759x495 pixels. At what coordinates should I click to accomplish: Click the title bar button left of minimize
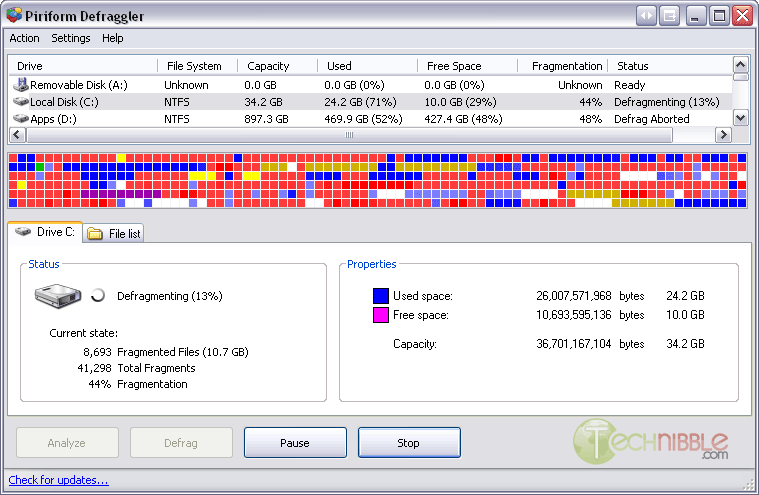click(x=670, y=16)
